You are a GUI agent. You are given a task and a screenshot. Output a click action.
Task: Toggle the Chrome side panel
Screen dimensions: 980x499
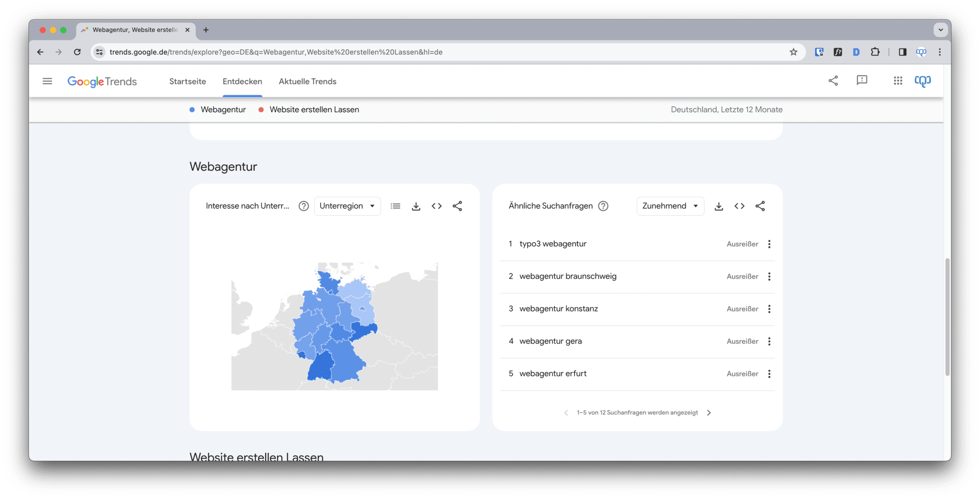click(x=902, y=52)
